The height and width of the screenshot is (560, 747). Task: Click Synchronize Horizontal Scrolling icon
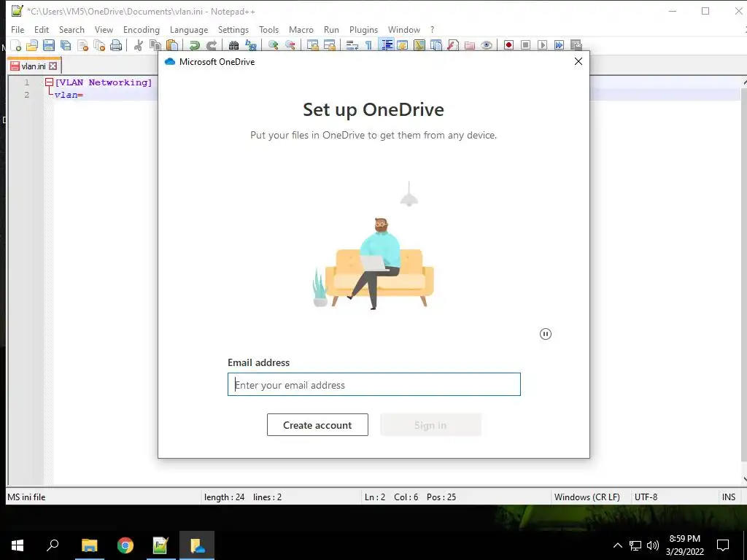click(x=329, y=45)
